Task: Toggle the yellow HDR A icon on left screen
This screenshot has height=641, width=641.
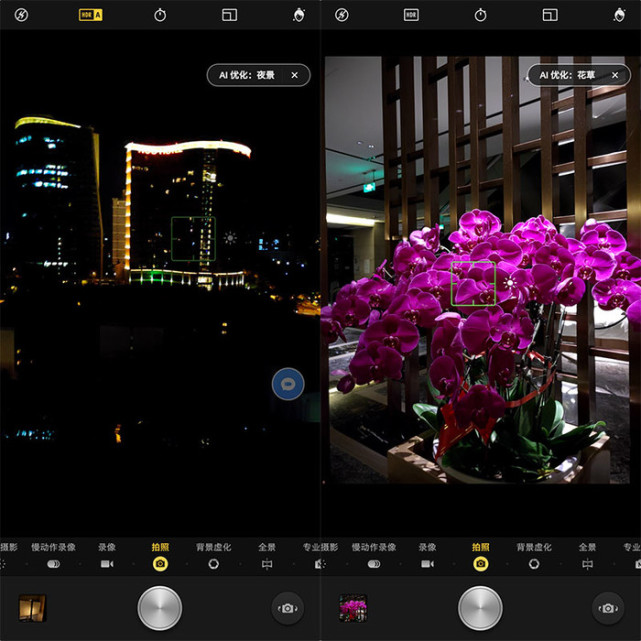Action: click(x=90, y=15)
